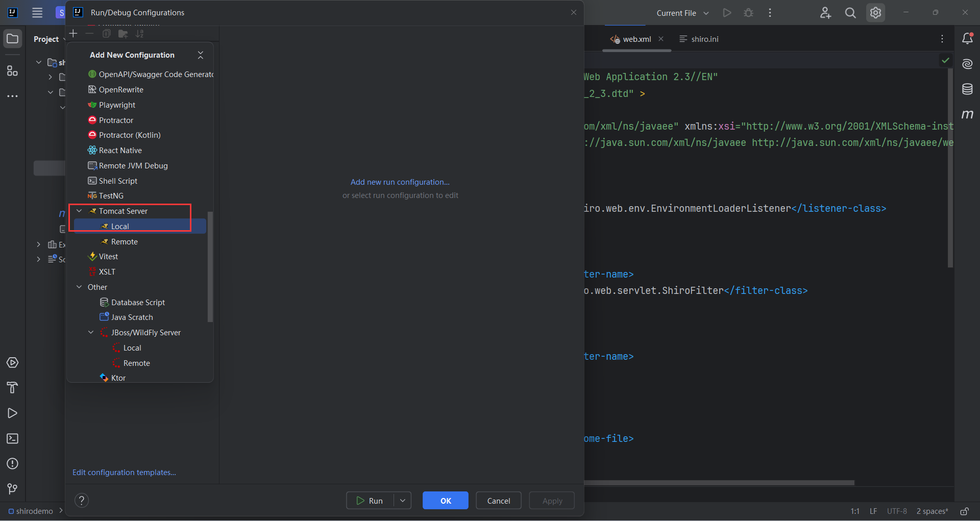Open the Database tool window icon
Image resolution: width=980 pixels, height=521 pixels.
pyautogui.click(x=967, y=89)
